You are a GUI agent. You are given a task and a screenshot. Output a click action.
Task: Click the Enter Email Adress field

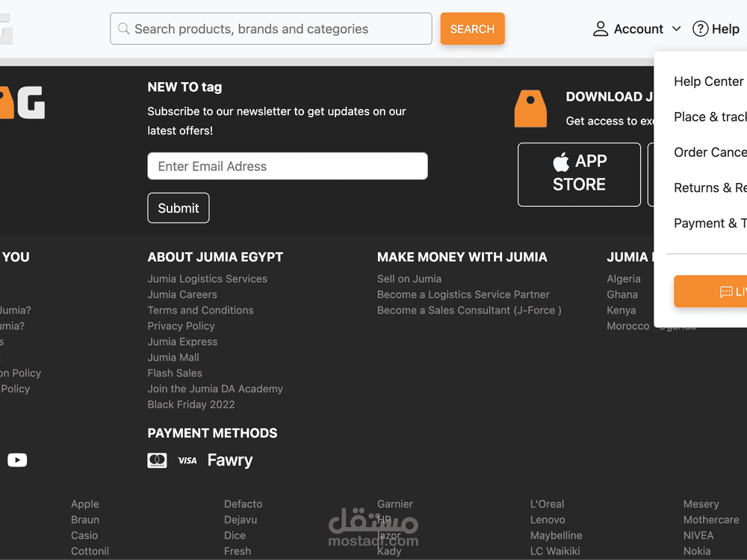(288, 166)
